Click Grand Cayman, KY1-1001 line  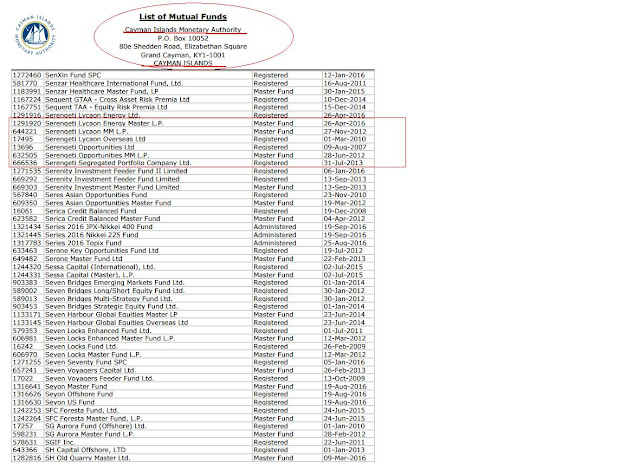pos(183,55)
